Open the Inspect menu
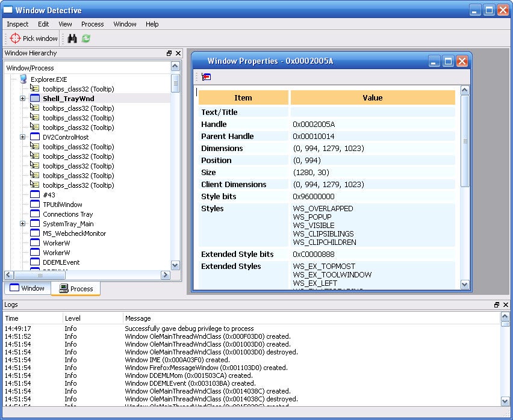The image size is (513, 420). pyautogui.click(x=17, y=24)
